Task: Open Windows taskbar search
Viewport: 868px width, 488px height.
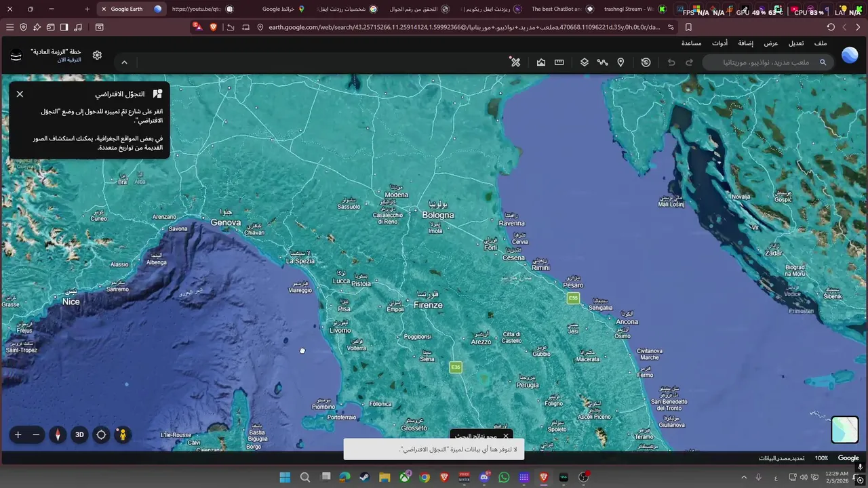Action: [x=305, y=477]
